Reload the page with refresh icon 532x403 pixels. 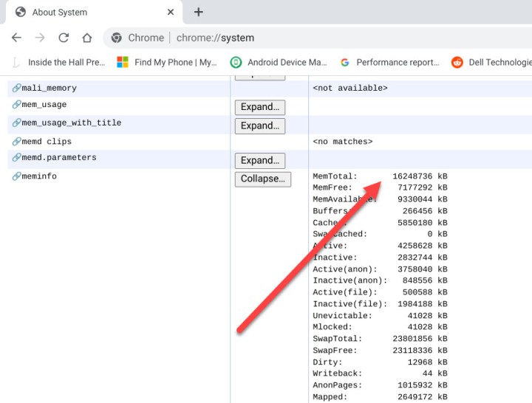pyautogui.click(x=64, y=38)
